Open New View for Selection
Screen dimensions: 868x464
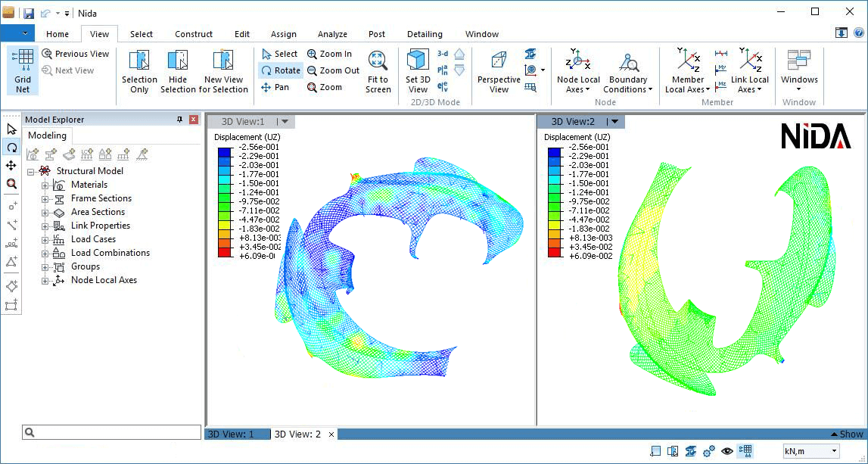pos(224,72)
